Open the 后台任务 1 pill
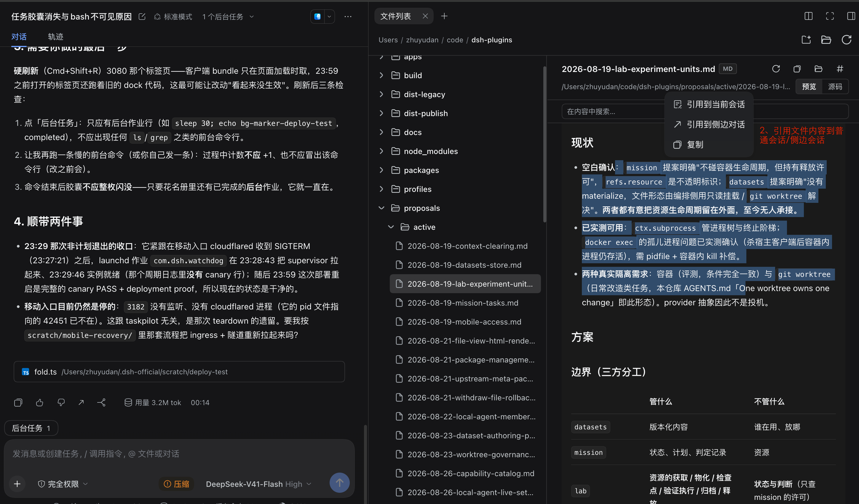 (31, 428)
